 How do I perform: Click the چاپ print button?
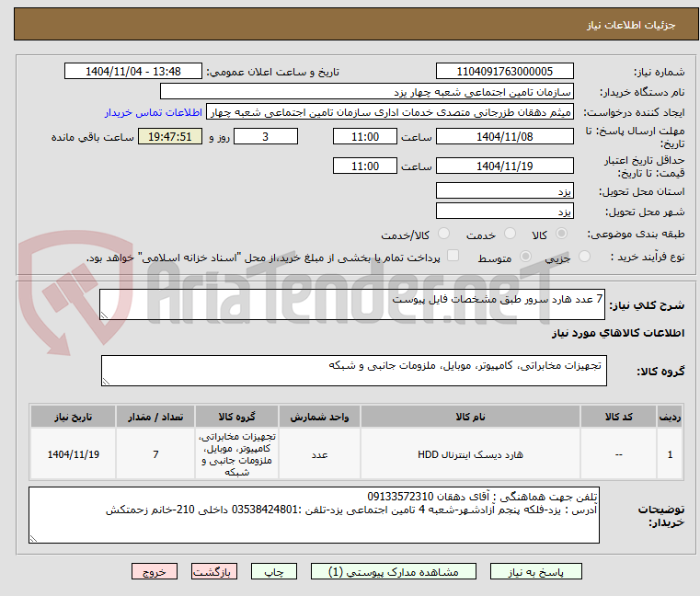(x=274, y=571)
